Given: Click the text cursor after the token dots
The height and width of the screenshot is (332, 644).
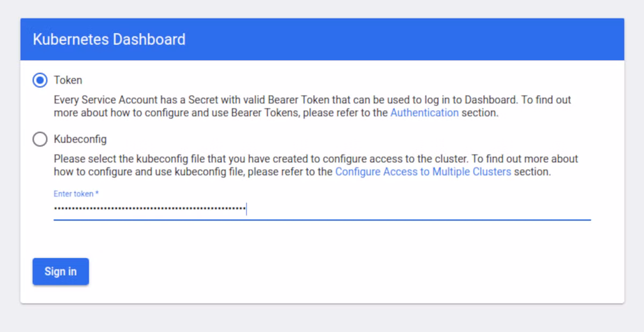Looking at the screenshot, I should pos(246,208).
